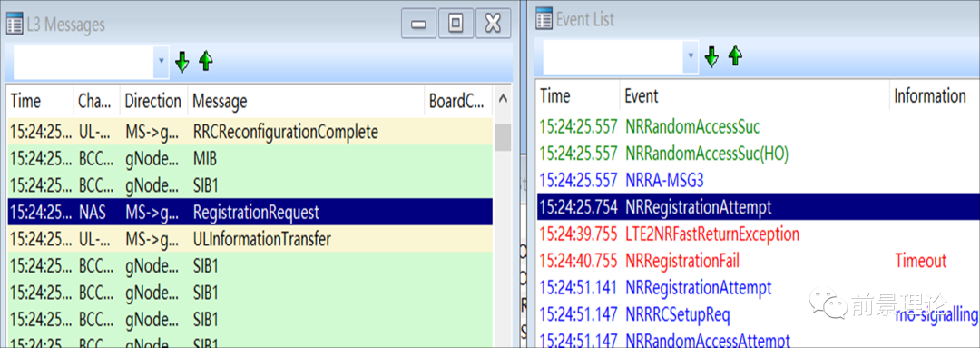The width and height of the screenshot is (980, 348).
Task: Click the BoardC... column header
Action: pyautogui.click(x=458, y=101)
